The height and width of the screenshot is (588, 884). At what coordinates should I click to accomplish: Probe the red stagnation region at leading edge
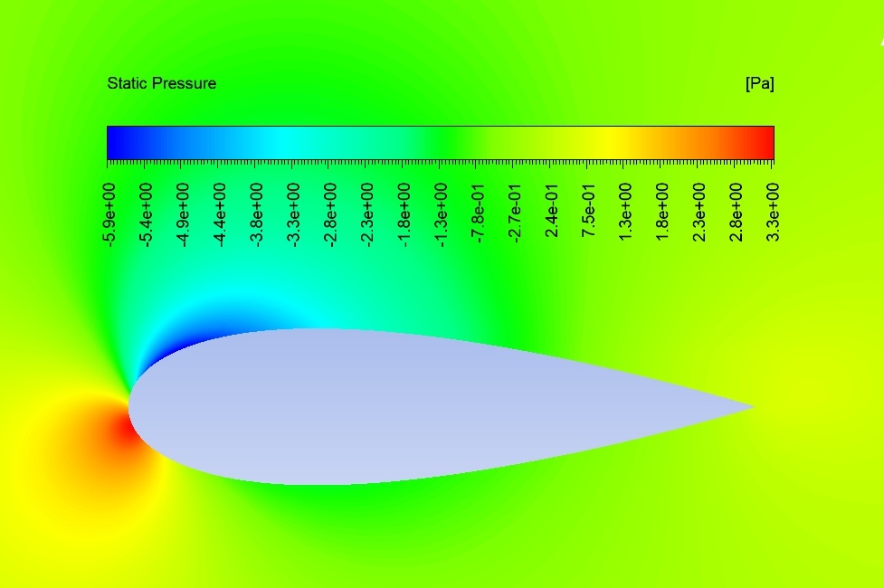click(118, 432)
